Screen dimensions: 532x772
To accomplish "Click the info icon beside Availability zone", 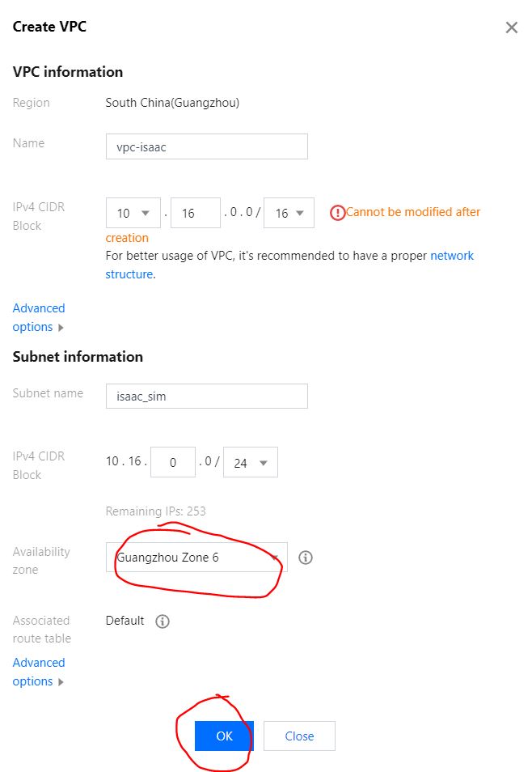I will pos(306,558).
